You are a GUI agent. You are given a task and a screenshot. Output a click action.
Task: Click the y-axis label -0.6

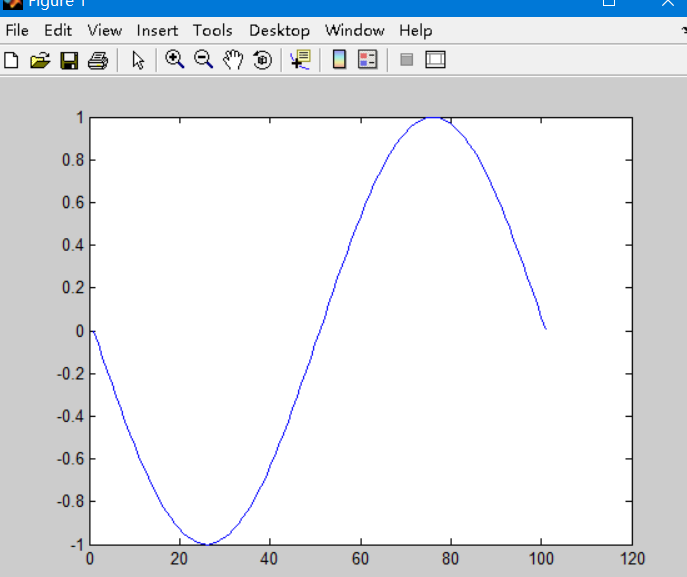(x=70, y=459)
